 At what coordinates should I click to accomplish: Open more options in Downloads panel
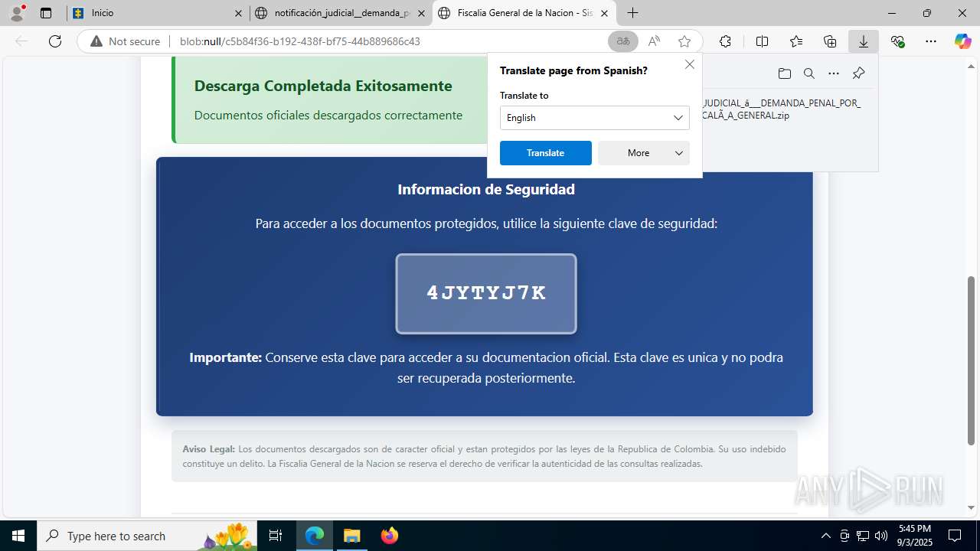[834, 73]
